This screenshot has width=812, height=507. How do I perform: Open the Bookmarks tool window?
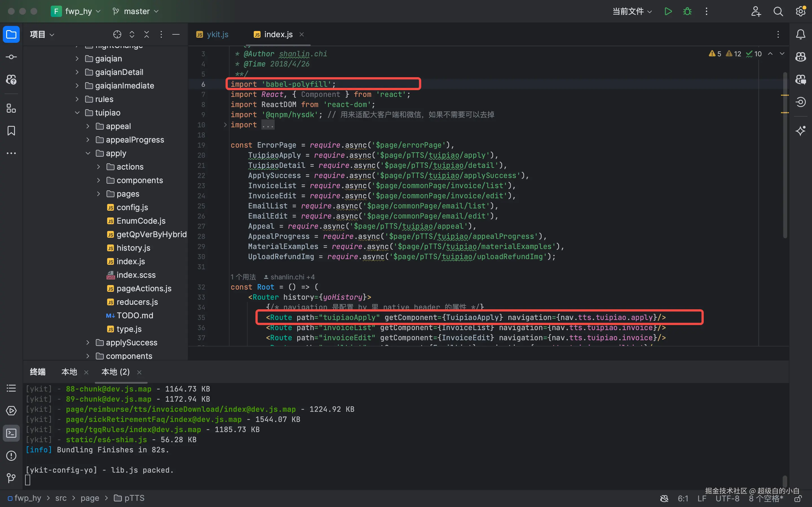(11, 131)
